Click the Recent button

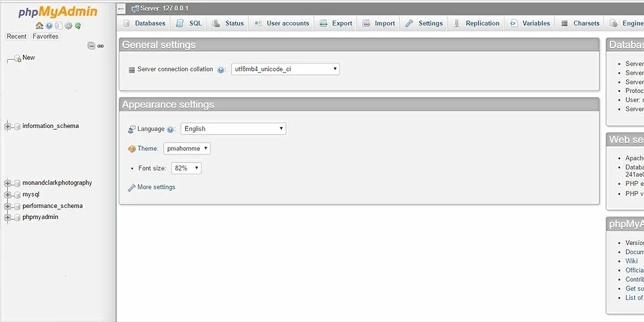tap(16, 36)
